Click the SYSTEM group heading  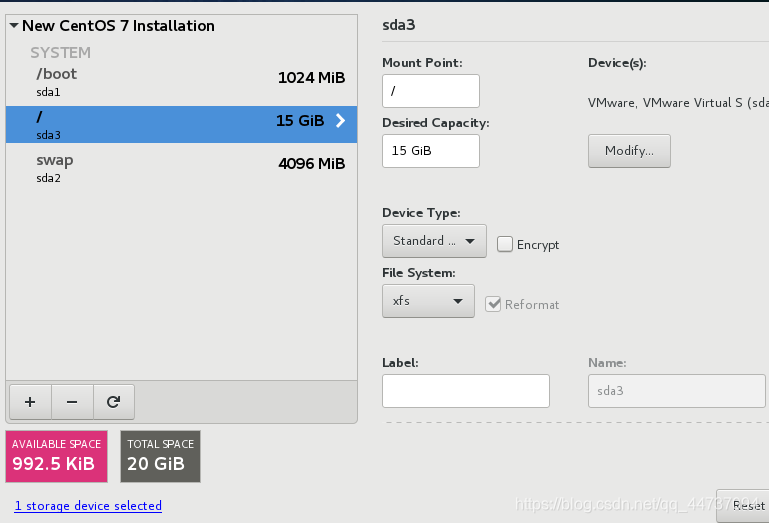[60, 52]
